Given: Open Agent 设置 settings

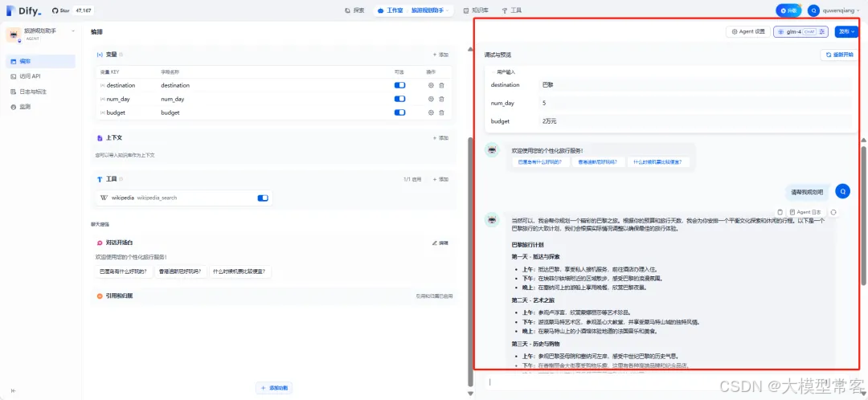Looking at the screenshot, I should pyautogui.click(x=748, y=31).
